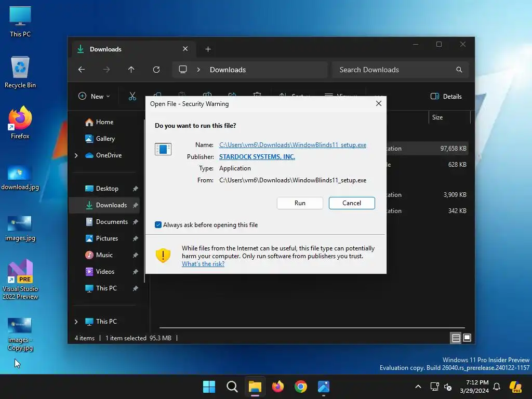This screenshot has width=532, height=399.
Task: Click the Size column header
Action: click(449, 117)
